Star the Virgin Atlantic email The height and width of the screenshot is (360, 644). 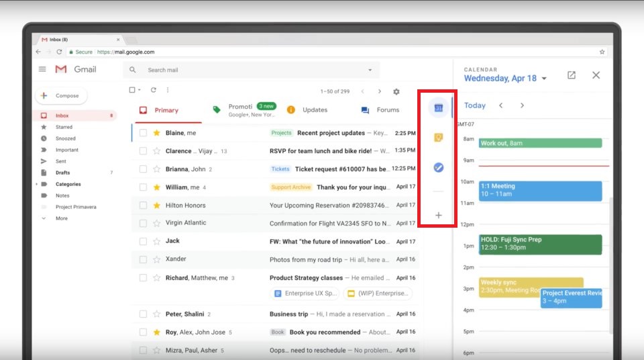156,224
